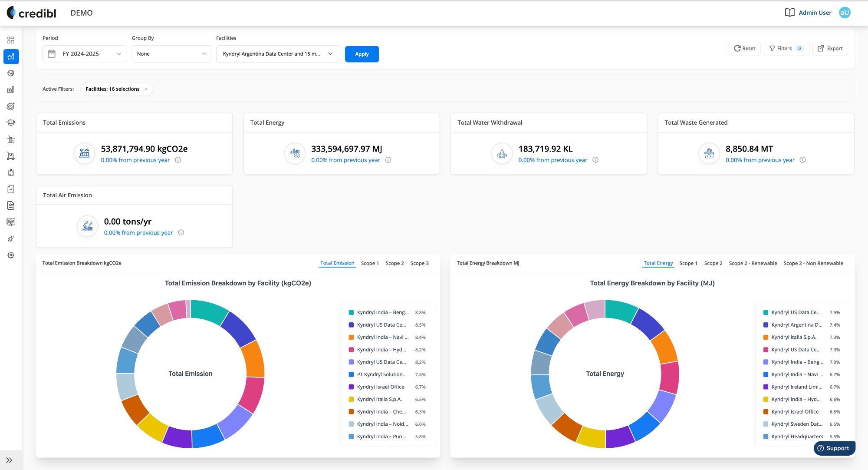
Task: Switch to emission Scope 3 tab
Action: 419,263
